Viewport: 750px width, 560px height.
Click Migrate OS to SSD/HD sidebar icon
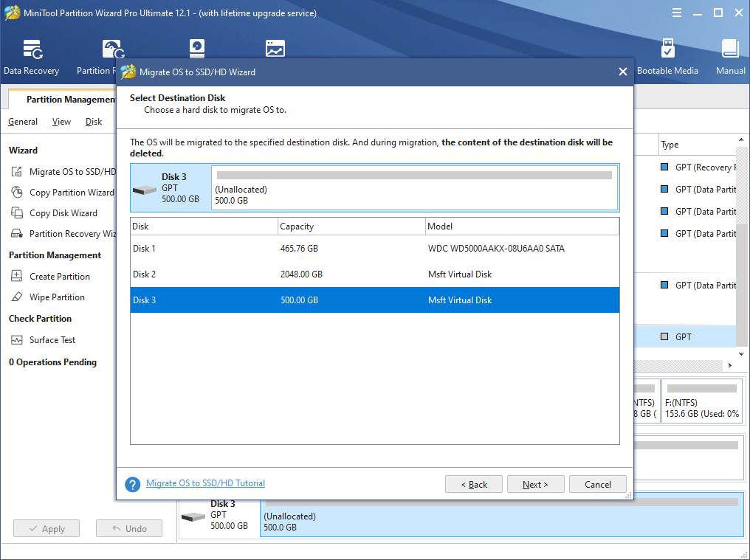[17, 172]
